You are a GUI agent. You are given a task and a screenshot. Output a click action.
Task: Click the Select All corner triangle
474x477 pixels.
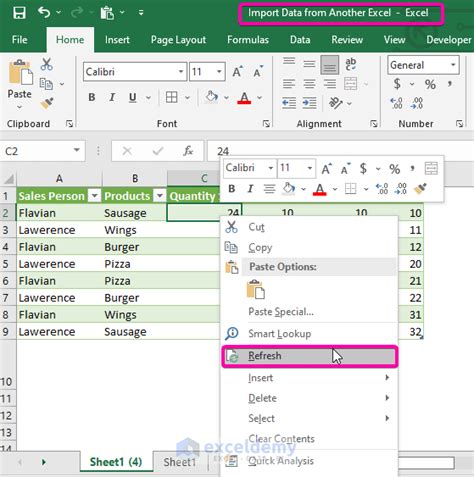click(x=9, y=179)
